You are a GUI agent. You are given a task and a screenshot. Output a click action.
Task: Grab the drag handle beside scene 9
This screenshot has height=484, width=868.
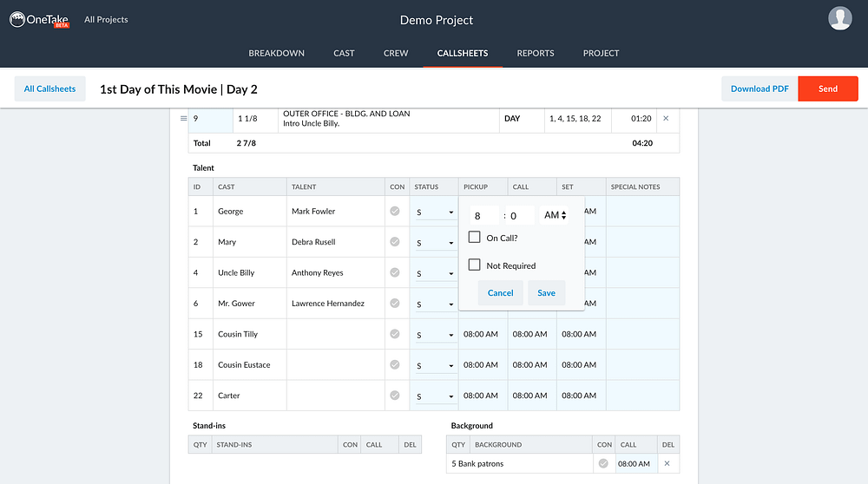(x=183, y=118)
